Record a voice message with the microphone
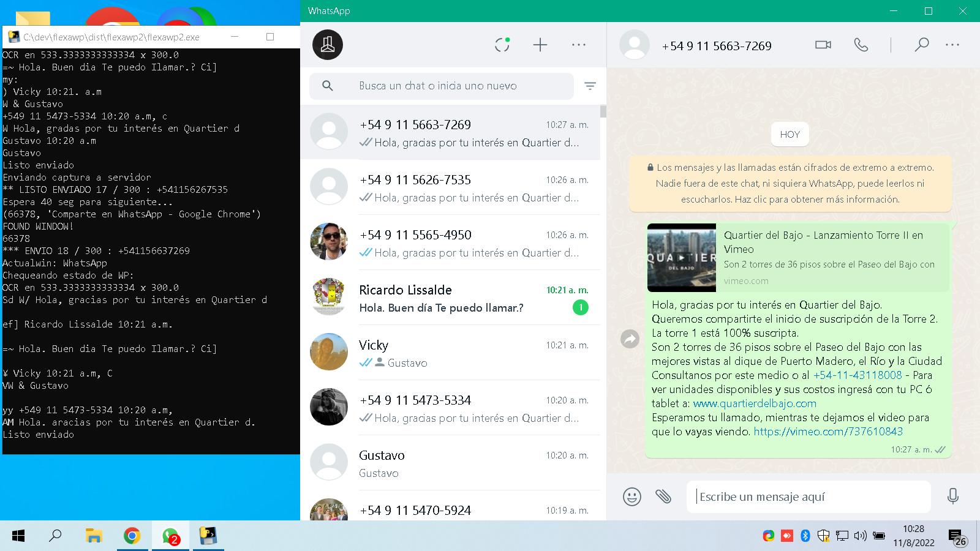The image size is (980, 551). click(952, 496)
